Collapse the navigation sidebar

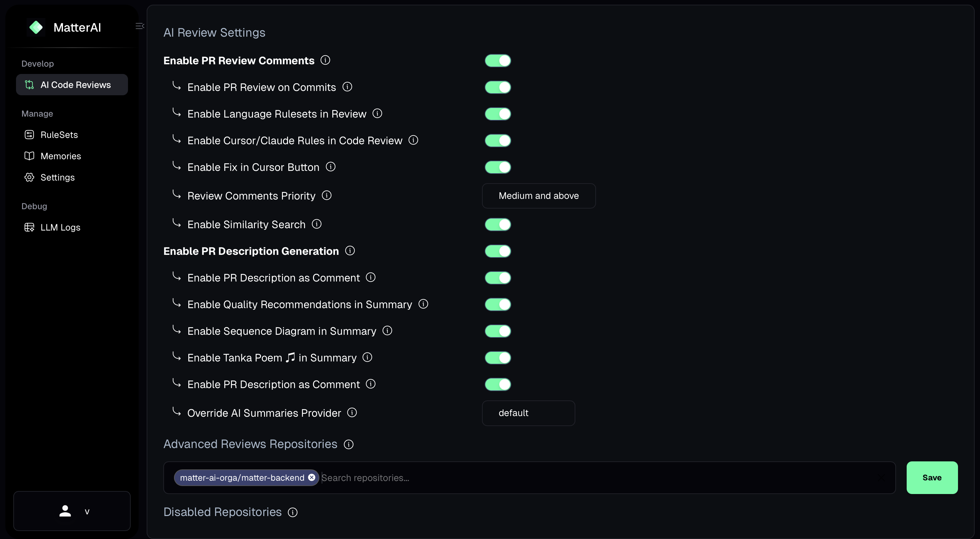pyautogui.click(x=140, y=26)
